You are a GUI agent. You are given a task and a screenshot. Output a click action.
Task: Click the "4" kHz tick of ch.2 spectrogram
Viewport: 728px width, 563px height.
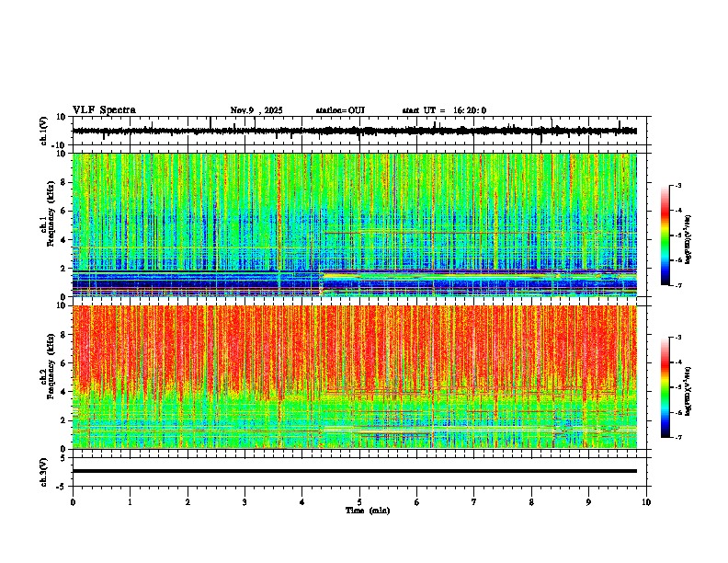64,392
